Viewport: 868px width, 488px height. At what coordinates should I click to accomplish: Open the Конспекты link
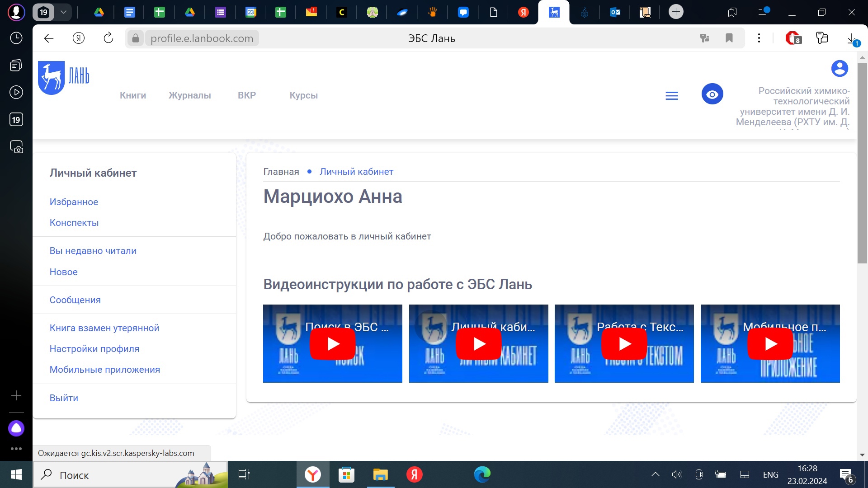click(x=74, y=223)
